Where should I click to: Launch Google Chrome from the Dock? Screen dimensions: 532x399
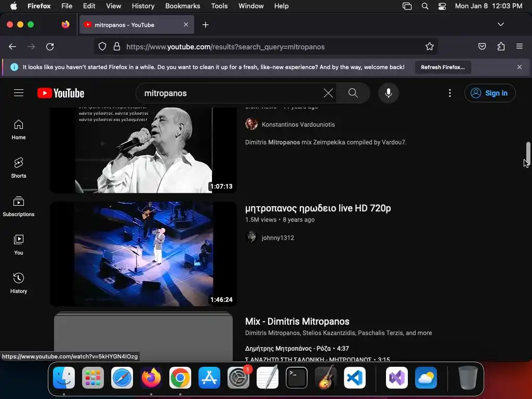coord(180,378)
